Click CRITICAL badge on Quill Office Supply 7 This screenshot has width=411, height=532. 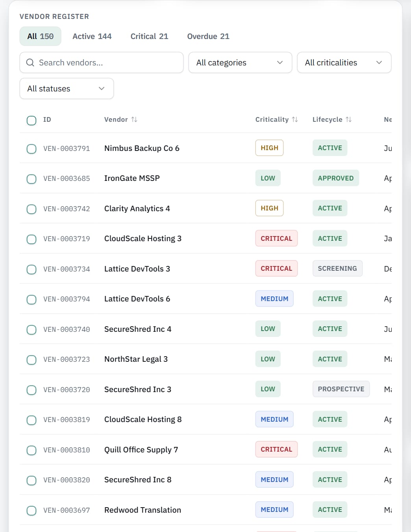[x=276, y=449]
